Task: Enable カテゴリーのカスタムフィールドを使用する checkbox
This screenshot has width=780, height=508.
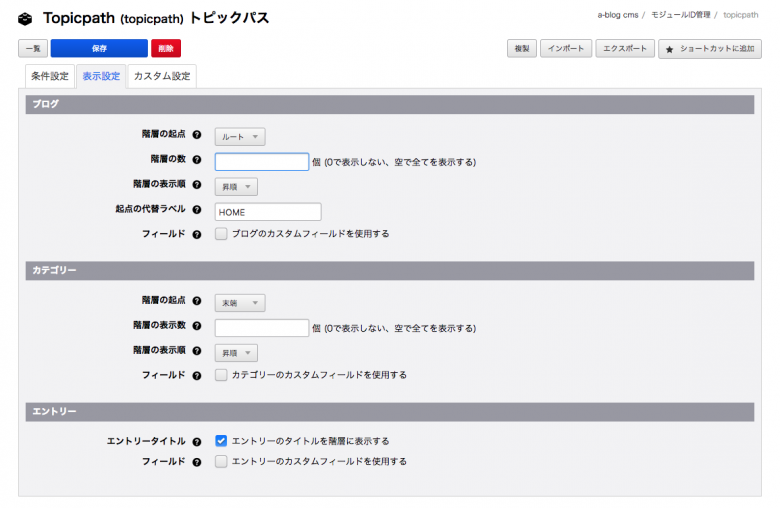Action: [x=221, y=375]
